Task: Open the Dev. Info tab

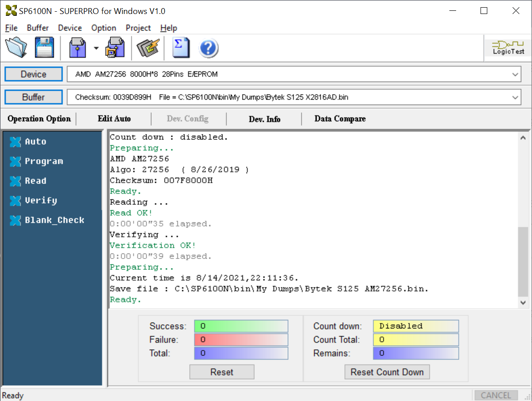Action: click(x=264, y=119)
